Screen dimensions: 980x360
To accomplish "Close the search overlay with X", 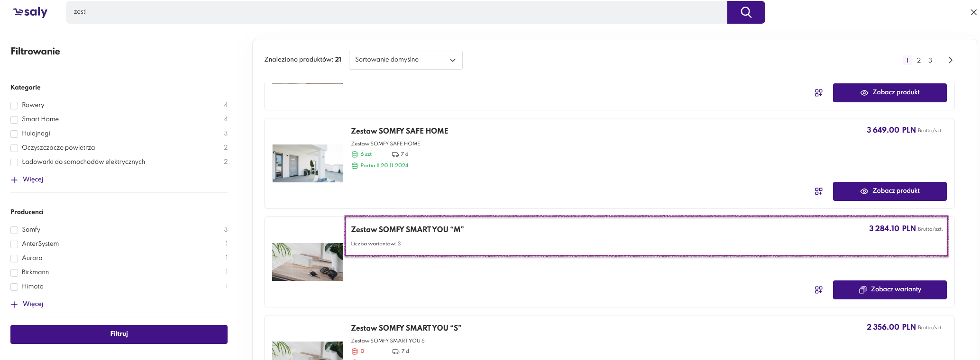I will 973,12.
